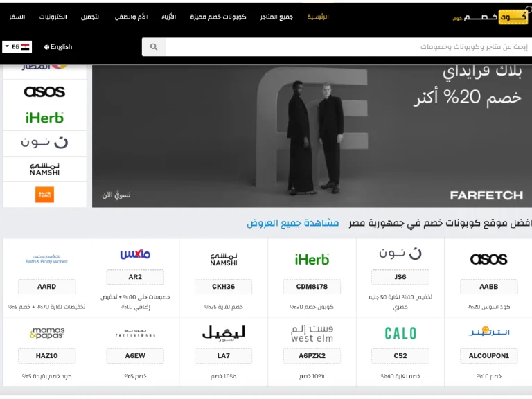This screenshot has height=399, width=532.
Task: Copy Noon coupon code JS6
Action: (400, 277)
